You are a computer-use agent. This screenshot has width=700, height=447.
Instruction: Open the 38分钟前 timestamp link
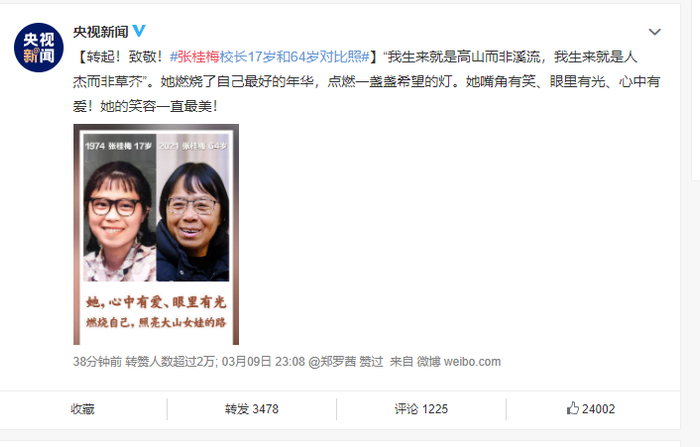point(97,362)
